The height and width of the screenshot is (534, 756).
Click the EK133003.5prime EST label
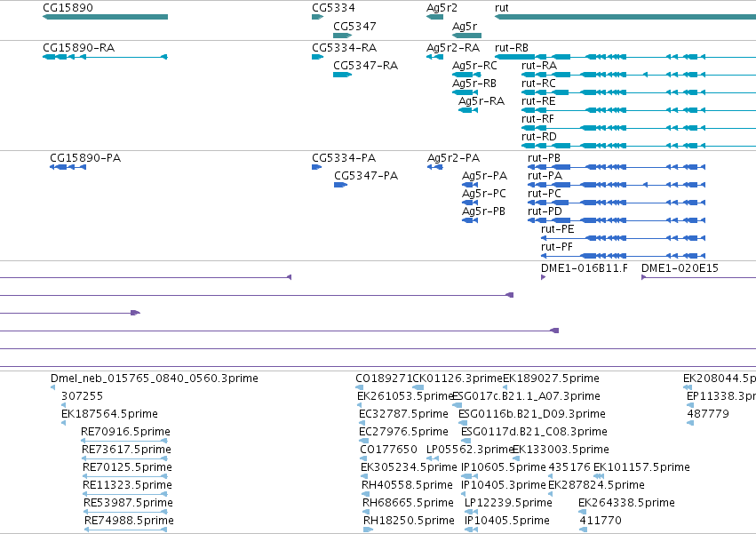pyautogui.click(x=561, y=450)
